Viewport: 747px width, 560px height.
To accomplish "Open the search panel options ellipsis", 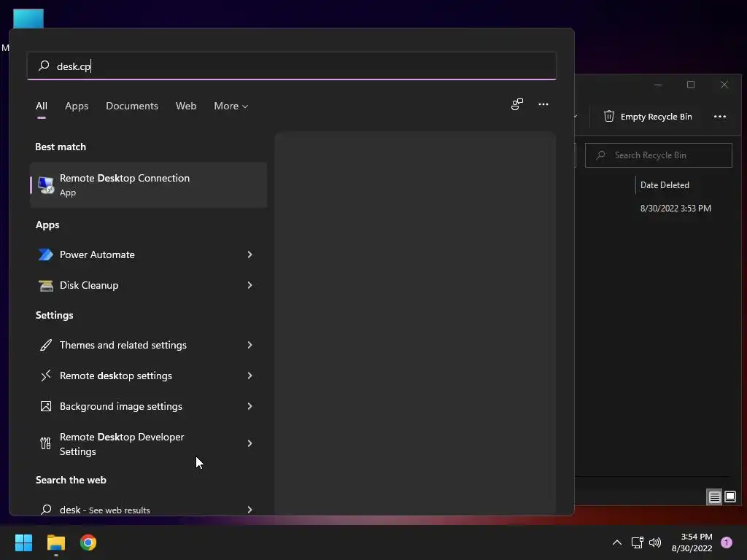I will [x=543, y=104].
